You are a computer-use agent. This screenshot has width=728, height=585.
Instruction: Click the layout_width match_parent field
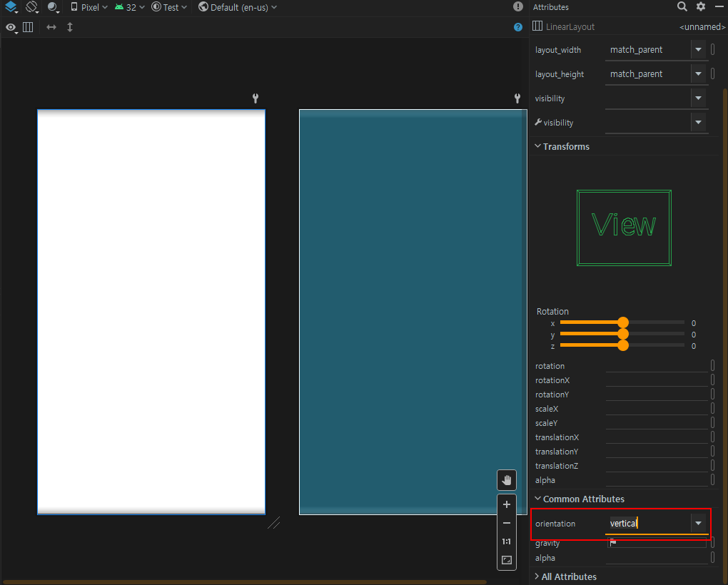[648, 50]
